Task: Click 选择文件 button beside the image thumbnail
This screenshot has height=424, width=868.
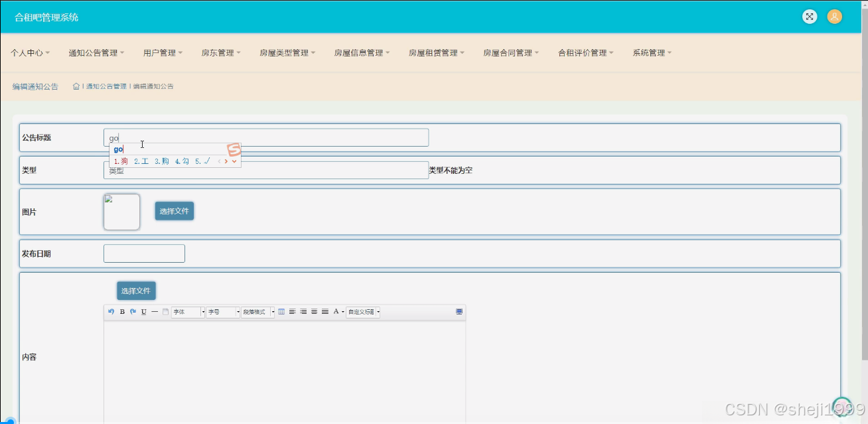Action: click(175, 211)
